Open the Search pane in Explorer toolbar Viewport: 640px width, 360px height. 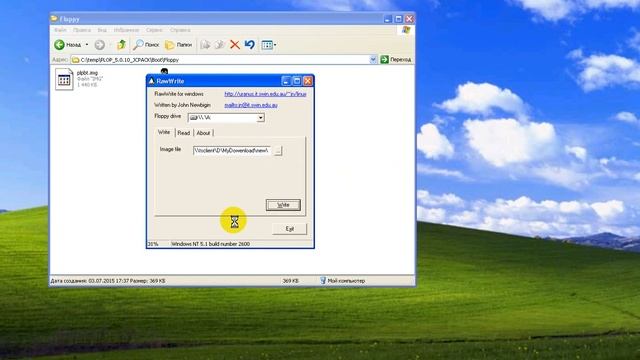pyautogui.click(x=146, y=44)
